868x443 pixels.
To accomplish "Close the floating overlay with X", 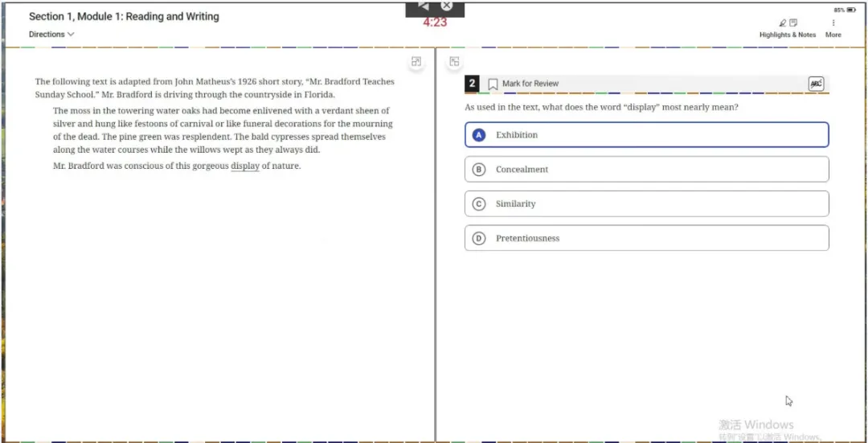I will pos(447,6).
